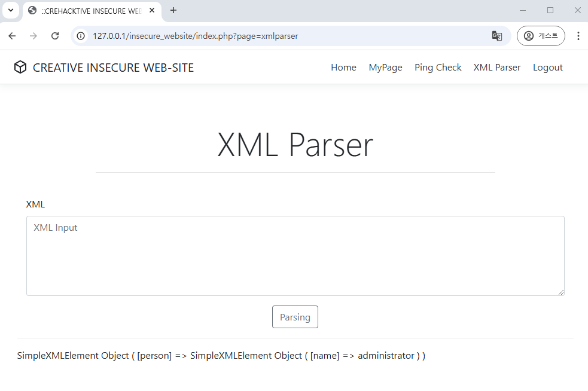This screenshot has width=588, height=391.
Task: Open the tab search dropdown arrow
Action: coord(11,11)
